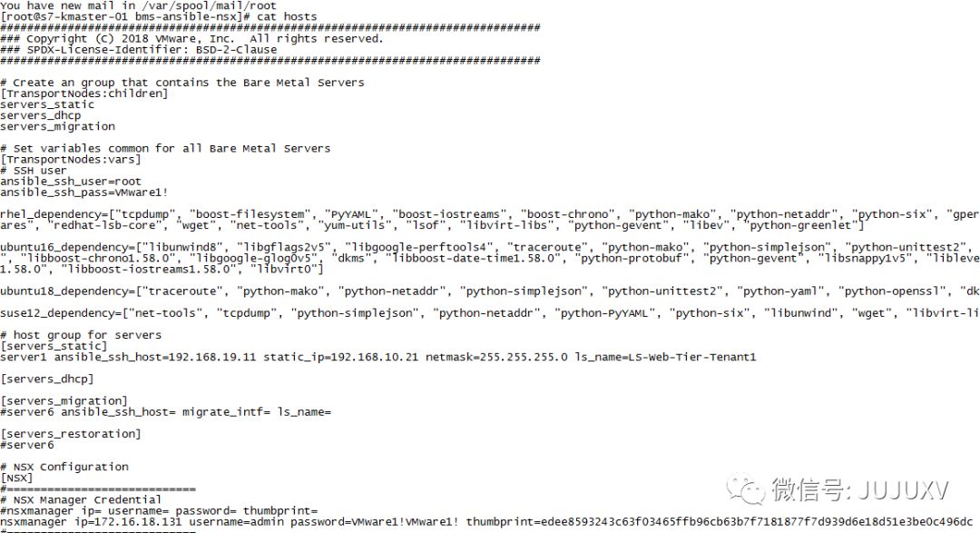Click the servers_static group entry
The width and height of the screenshot is (980, 533).
[x=47, y=104]
